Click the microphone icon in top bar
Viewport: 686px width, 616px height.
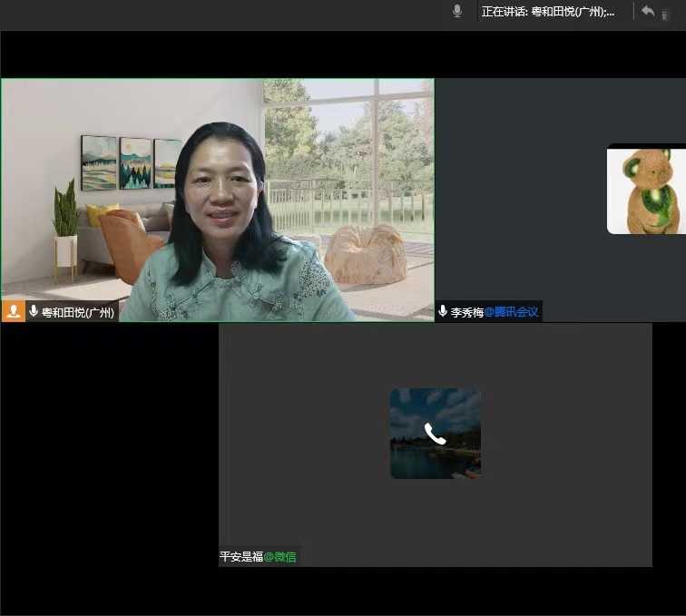coord(457,11)
